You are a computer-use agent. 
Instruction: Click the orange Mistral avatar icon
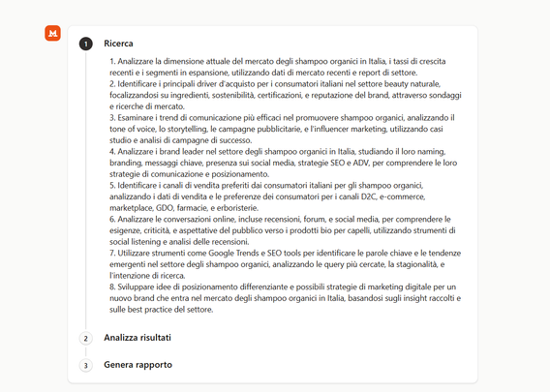point(52,33)
